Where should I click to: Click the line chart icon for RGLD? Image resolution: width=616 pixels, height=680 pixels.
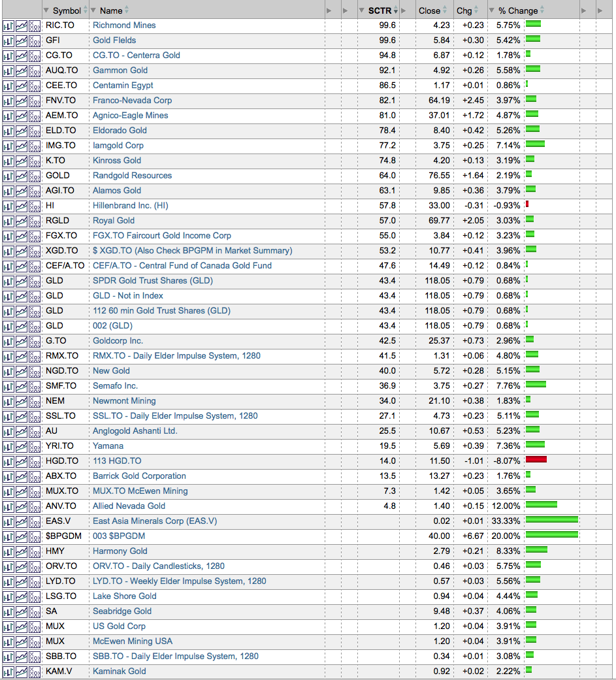(x=22, y=221)
